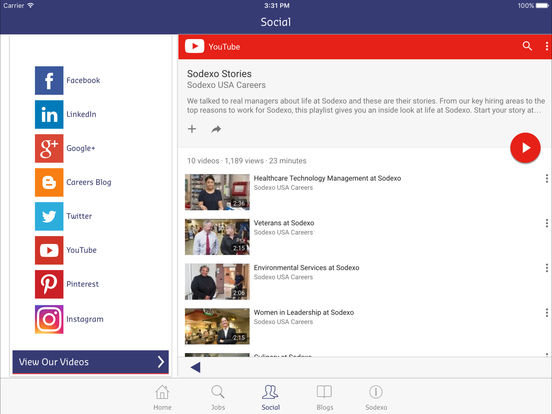Tap the Wi-Fi icon beside Carrier
Screen dimensions: 552x414
coord(31,6)
